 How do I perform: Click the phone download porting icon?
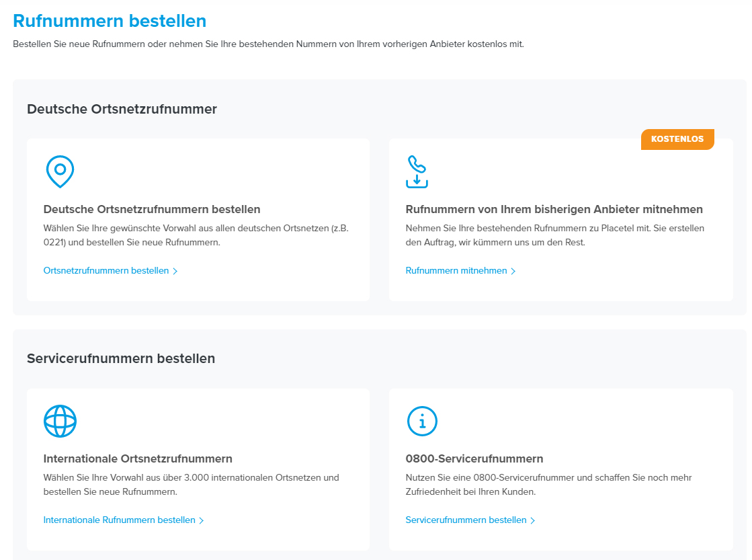tap(417, 171)
